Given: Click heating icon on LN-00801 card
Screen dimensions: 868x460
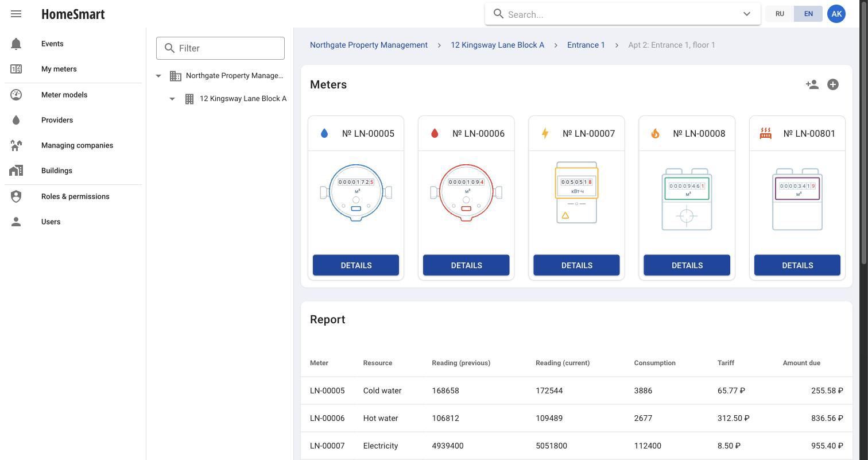Looking at the screenshot, I should (765, 133).
